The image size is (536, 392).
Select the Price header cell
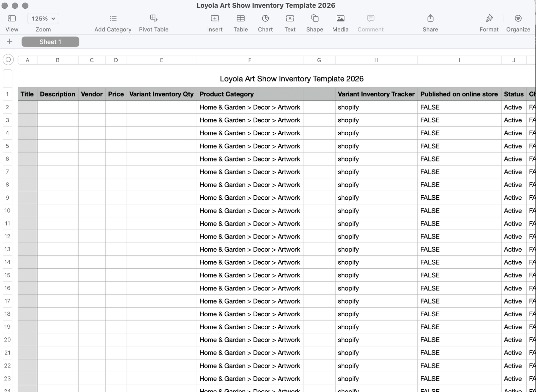click(x=116, y=94)
